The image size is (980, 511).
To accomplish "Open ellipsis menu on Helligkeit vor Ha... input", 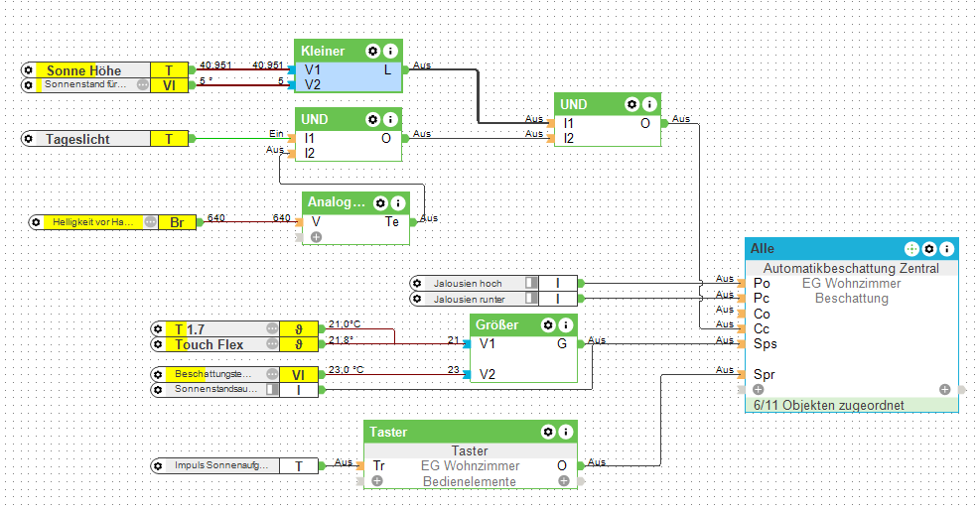I will coord(151,222).
